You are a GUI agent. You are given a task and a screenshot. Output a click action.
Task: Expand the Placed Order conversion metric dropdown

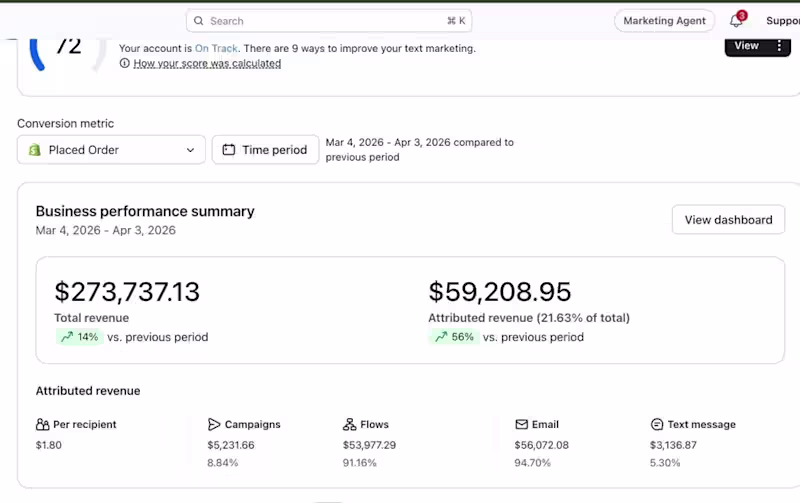pos(111,150)
